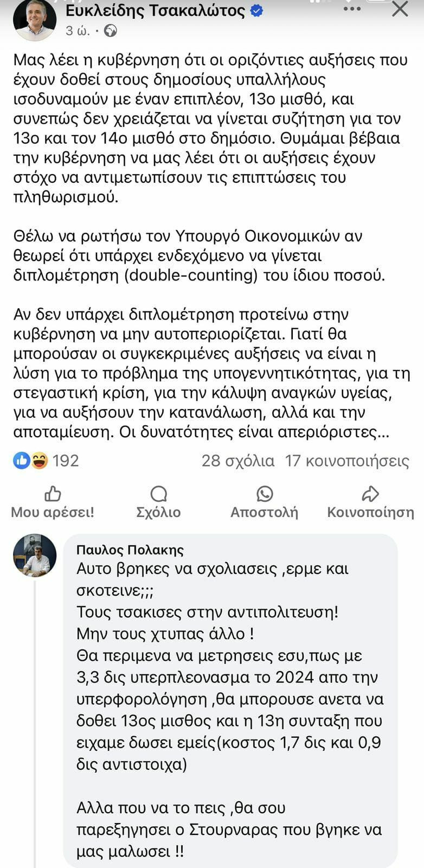The height and width of the screenshot is (868, 424).
Task: Click the commenter's profile picture
Action: click(x=35, y=555)
